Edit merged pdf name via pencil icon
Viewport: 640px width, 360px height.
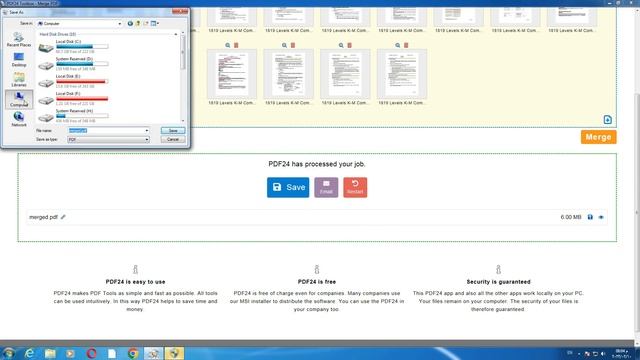click(x=63, y=217)
